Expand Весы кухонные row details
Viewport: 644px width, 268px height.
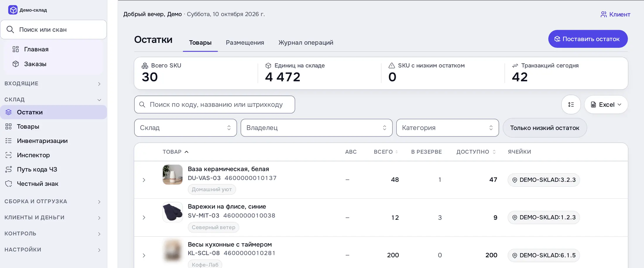pos(144,255)
